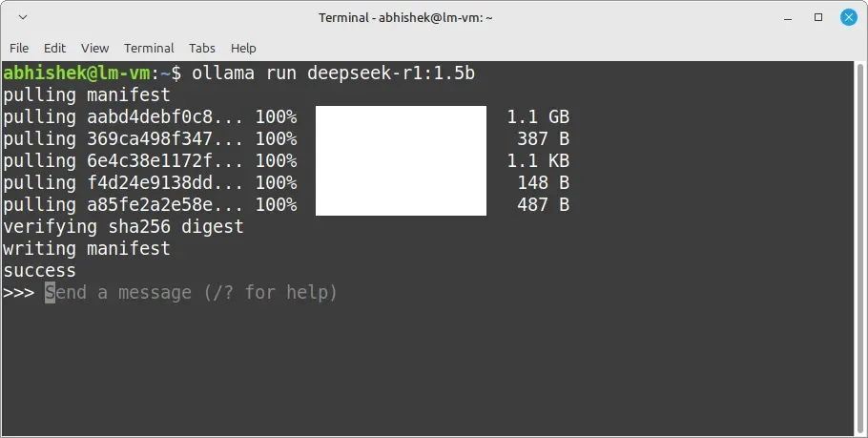Maximize the terminal window

pos(818,17)
